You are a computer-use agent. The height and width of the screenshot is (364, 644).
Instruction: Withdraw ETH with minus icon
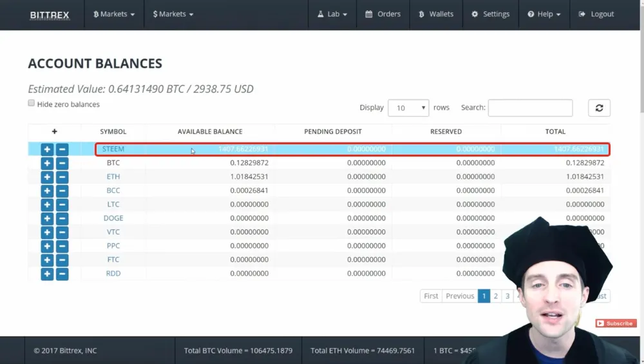pos(62,177)
